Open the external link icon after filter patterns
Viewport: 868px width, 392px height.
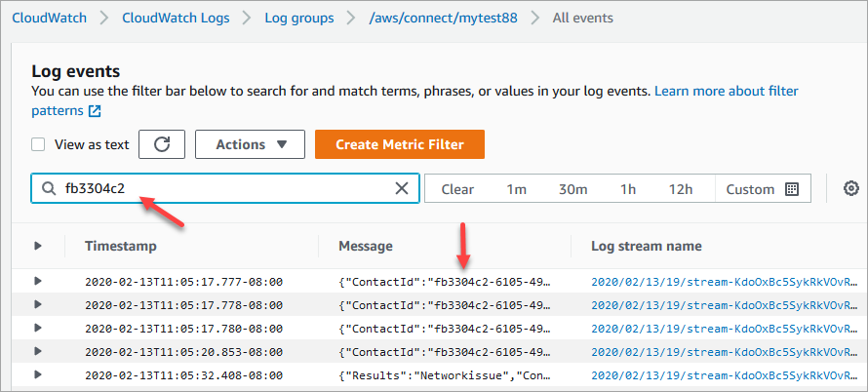pos(95,110)
